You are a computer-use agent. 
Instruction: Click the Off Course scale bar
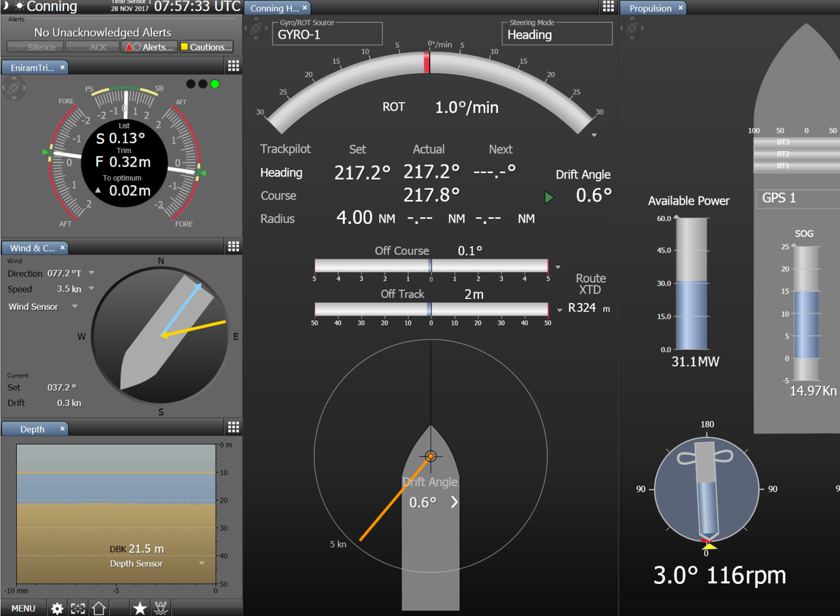tap(431, 265)
